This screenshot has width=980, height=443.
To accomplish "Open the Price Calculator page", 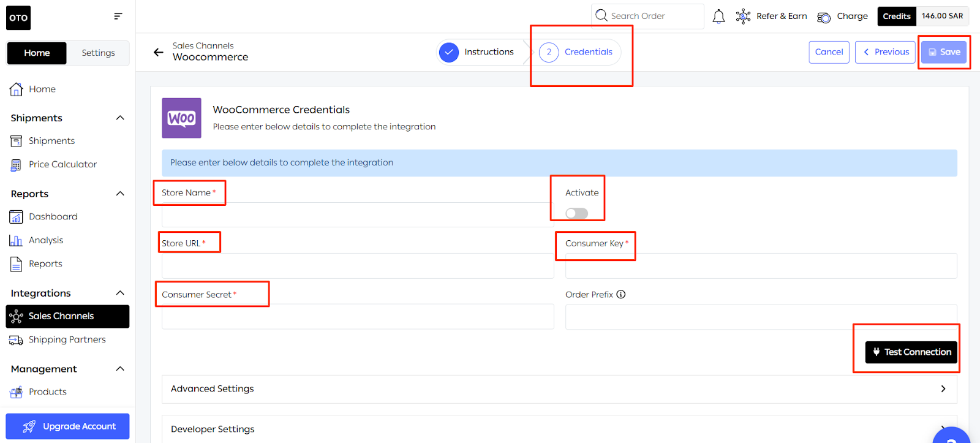I will coord(62,164).
